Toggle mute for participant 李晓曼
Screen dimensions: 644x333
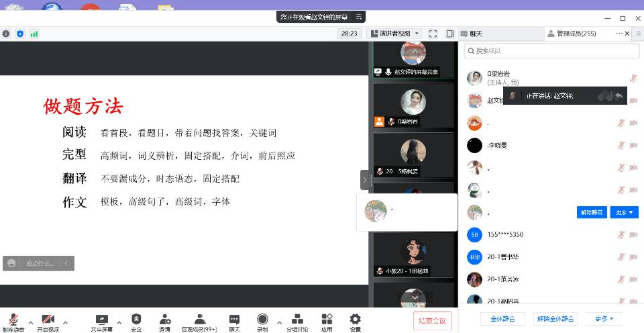[622, 145]
